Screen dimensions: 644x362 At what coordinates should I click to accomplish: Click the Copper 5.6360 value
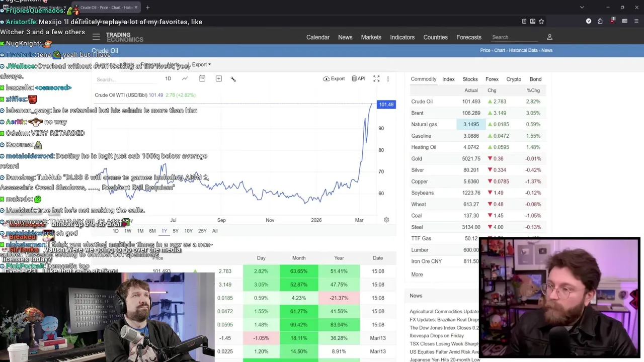point(471,182)
